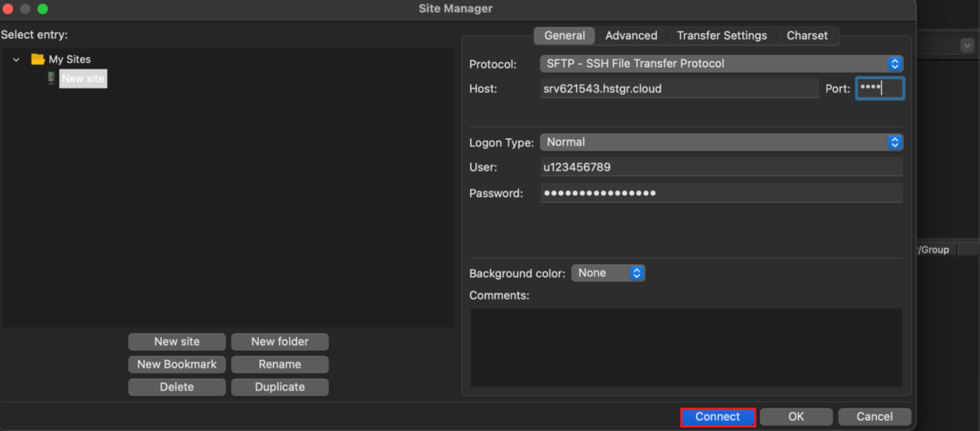The height and width of the screenshot is (431, 980).
Task: Click the Connect button
Action: click(x=717, y=417)
